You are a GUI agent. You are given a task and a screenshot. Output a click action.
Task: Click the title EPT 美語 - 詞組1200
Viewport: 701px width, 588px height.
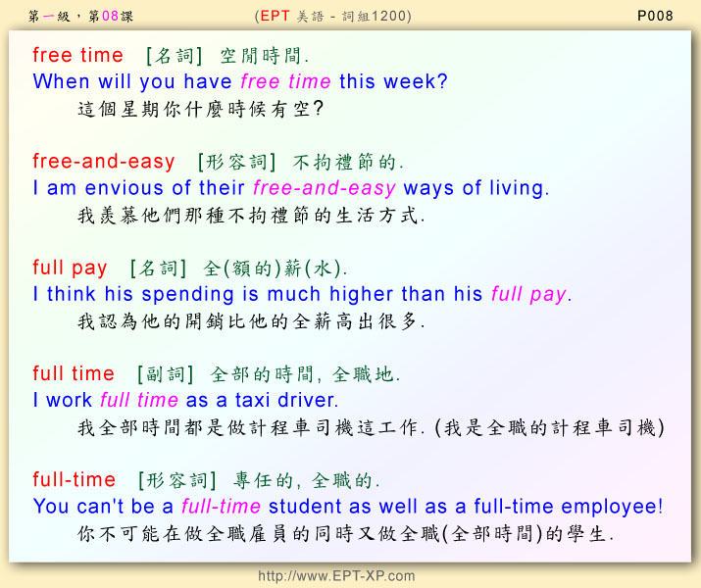click(332, 16)
